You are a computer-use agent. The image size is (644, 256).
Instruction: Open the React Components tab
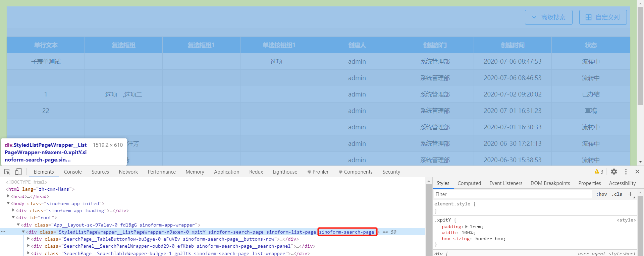pyautogui.click(x=356, y=172)
